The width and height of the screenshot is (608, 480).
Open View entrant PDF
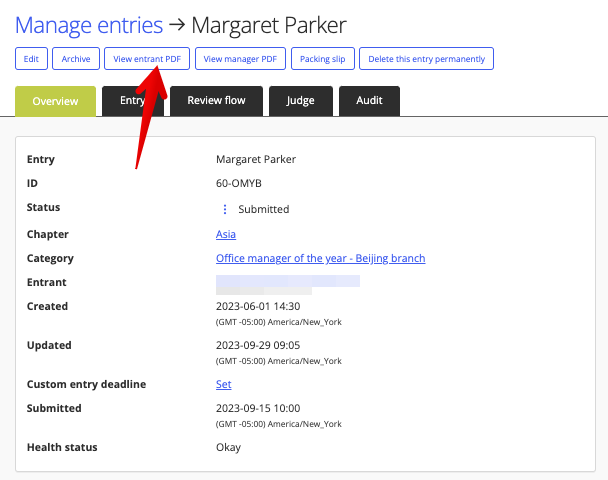[147, 59]
